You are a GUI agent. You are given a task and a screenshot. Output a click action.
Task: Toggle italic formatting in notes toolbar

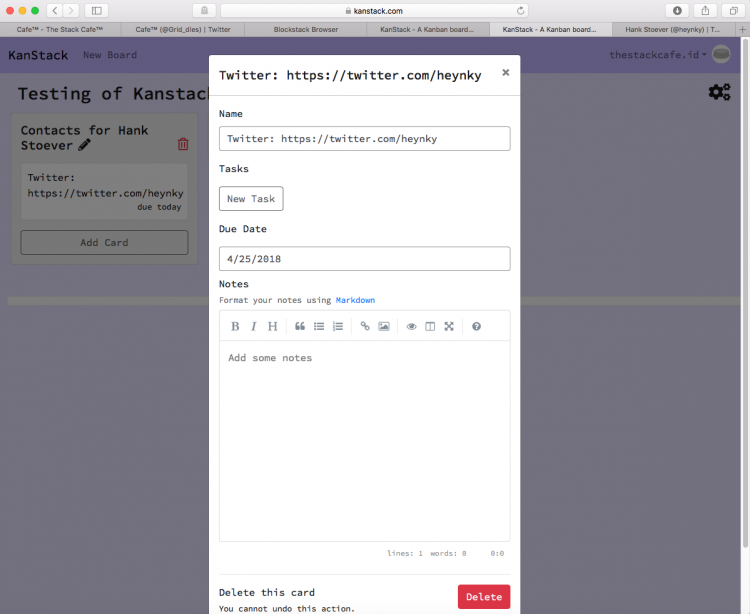tap(254, 326)
